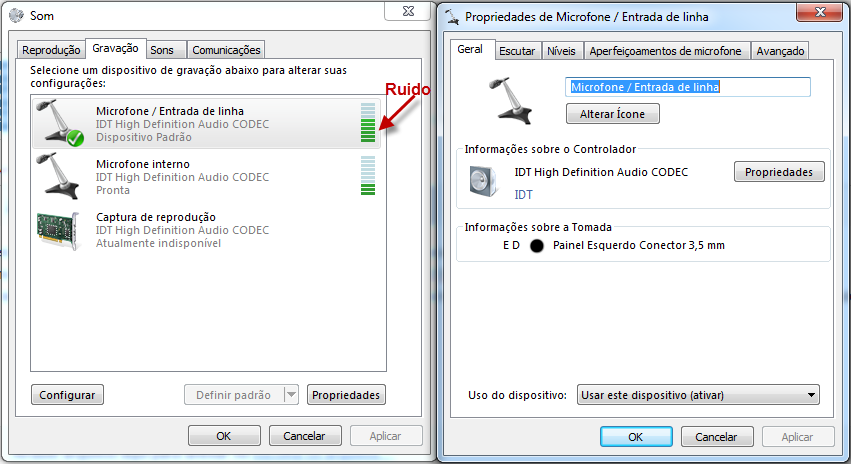Switch to the Níveis tab
Screen dimensions: 851x464
[561, 51]
